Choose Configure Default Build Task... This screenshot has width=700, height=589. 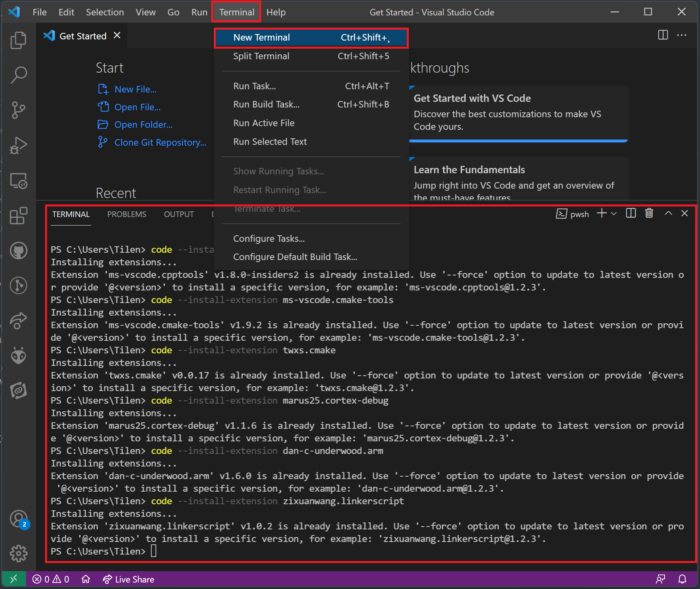[x=311, y=257]
